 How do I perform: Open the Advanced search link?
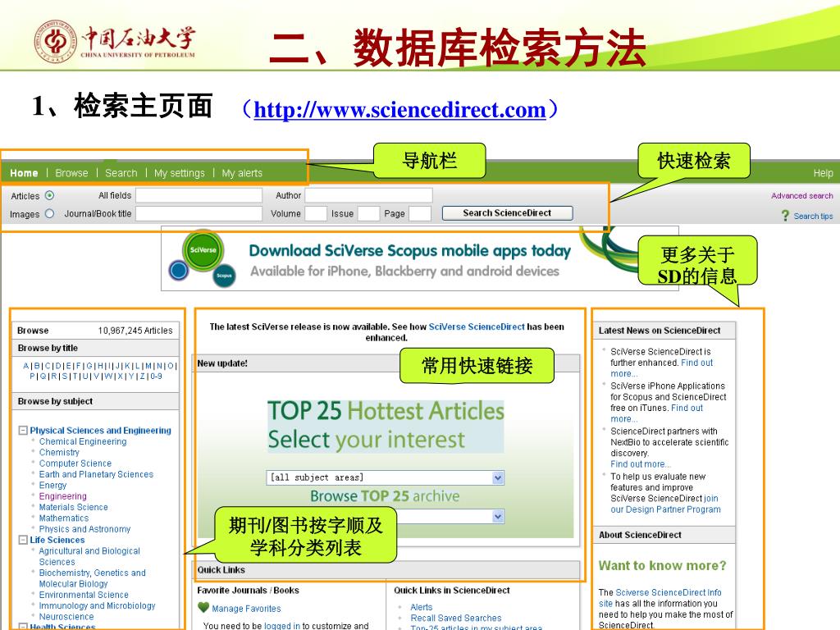tap(802, 195)
